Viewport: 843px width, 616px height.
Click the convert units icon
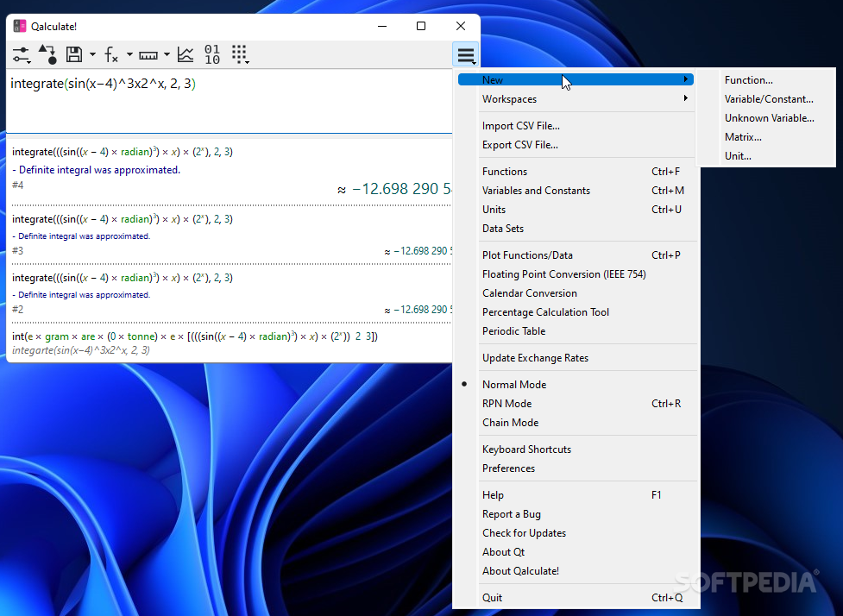[47, 54]
